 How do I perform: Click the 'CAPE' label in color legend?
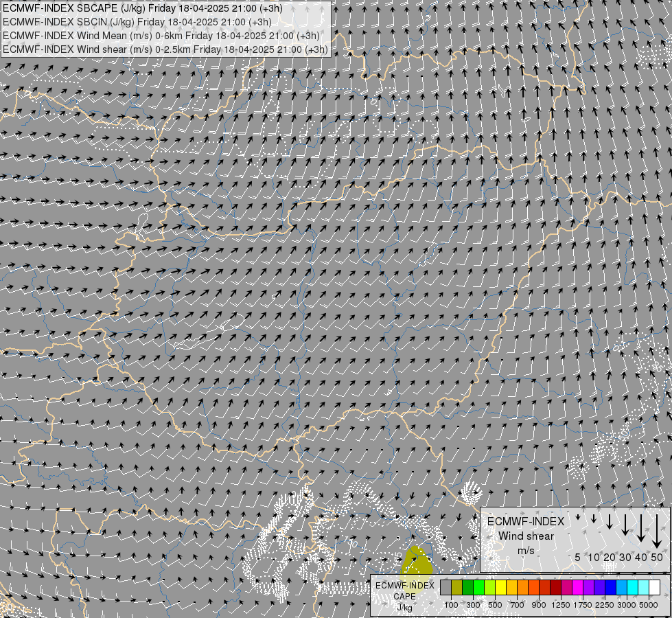[x=404, y=597]
